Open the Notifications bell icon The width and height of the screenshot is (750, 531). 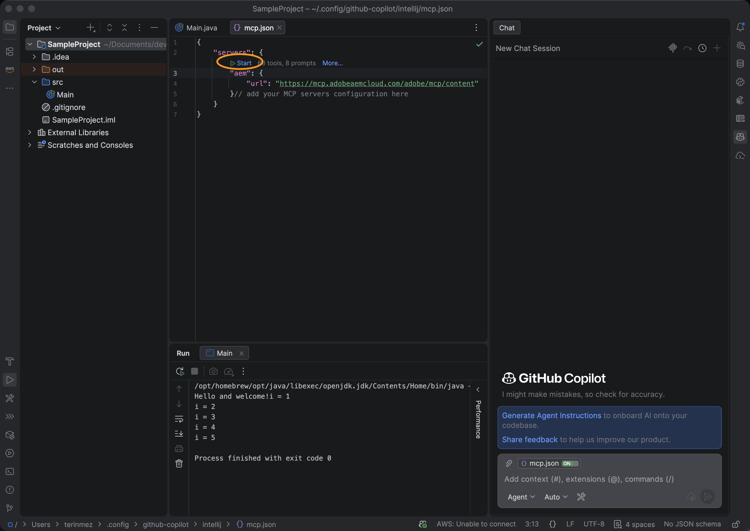coord(740,27)
